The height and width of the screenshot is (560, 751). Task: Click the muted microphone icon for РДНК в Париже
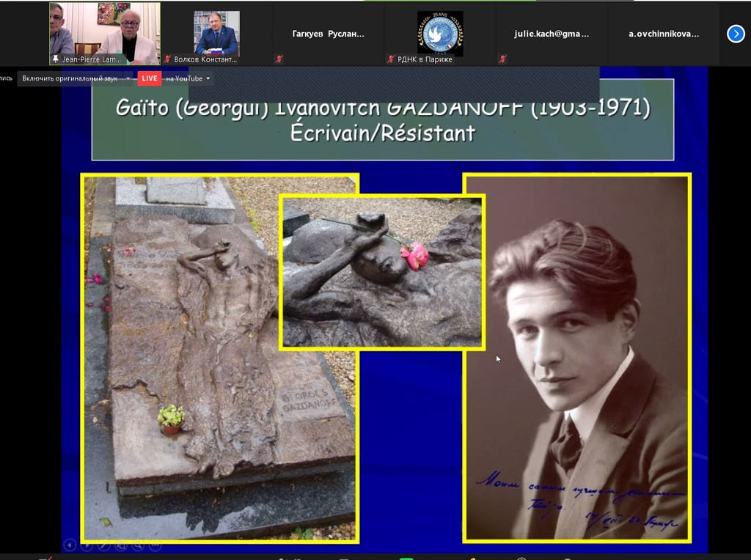click(391, 59)
